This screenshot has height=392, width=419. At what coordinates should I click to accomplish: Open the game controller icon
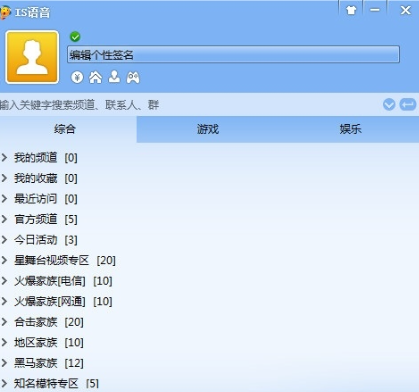(x=133, y=78)
